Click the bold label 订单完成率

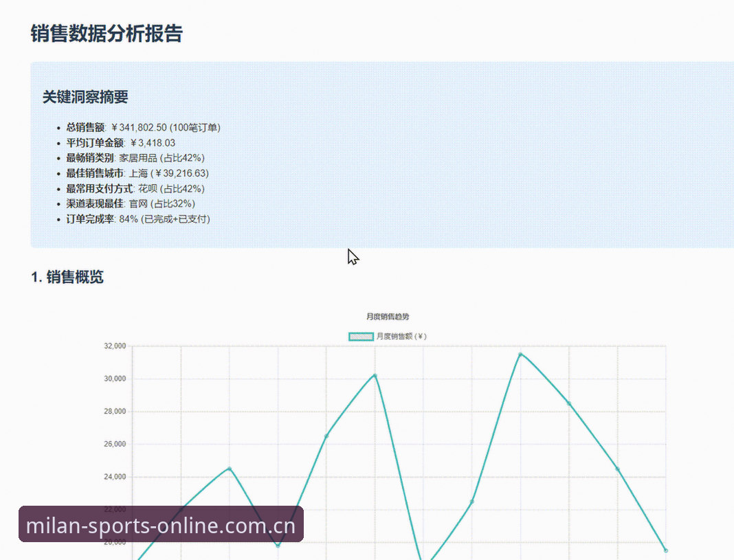pyautogui.click(x=90, y=219)
